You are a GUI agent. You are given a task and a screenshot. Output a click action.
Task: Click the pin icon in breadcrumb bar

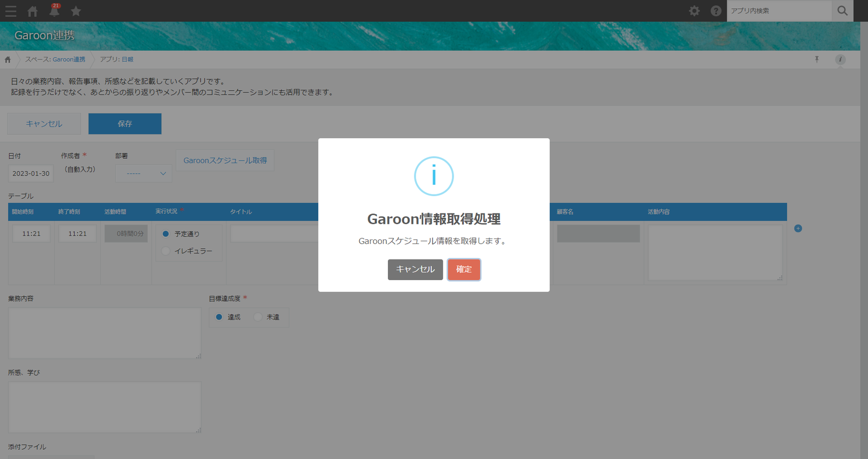point(816,60)
